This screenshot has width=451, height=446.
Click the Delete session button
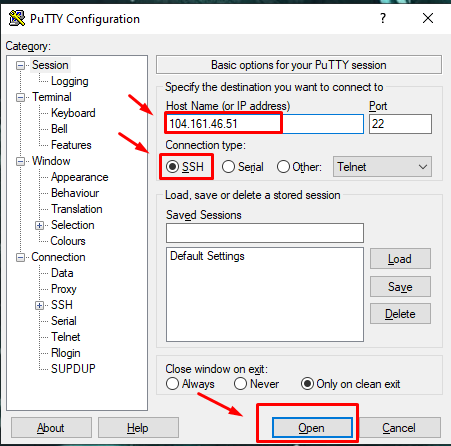click(400, 314)
